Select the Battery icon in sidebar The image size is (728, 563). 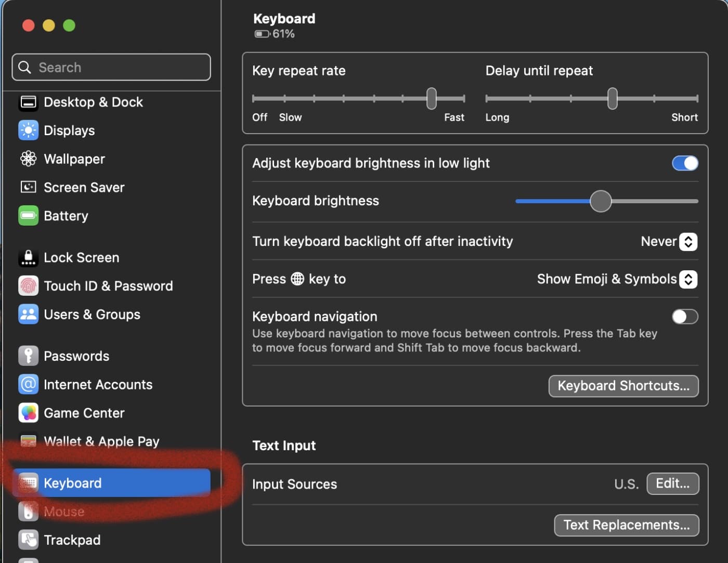click(x=28, y=216)
